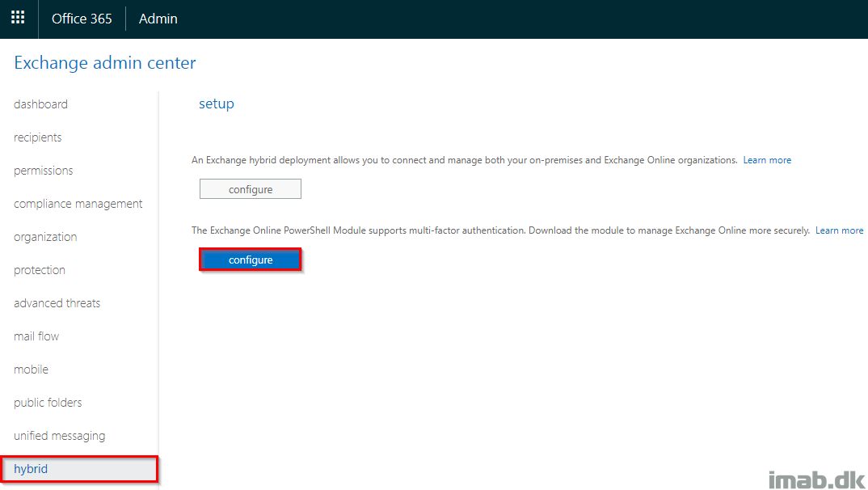Go to mail flow
The image size is (868, 490).
(36, 336)
